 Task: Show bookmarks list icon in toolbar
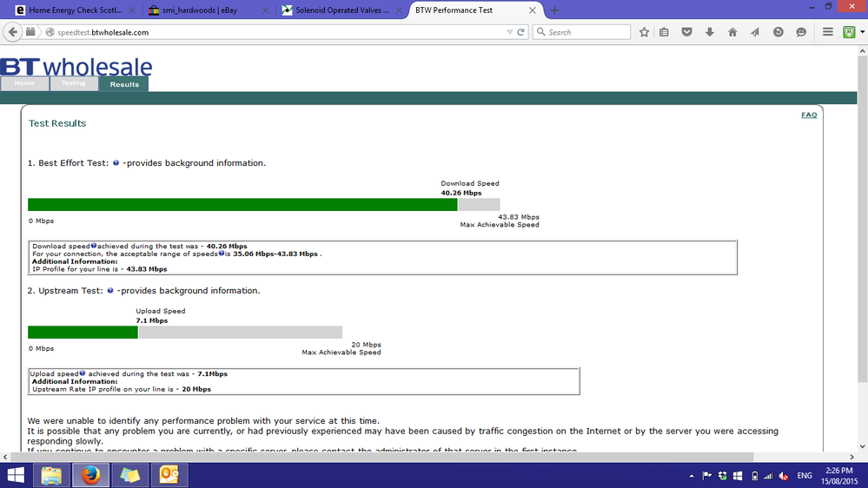pyautogui.click(x=665, y=32)
